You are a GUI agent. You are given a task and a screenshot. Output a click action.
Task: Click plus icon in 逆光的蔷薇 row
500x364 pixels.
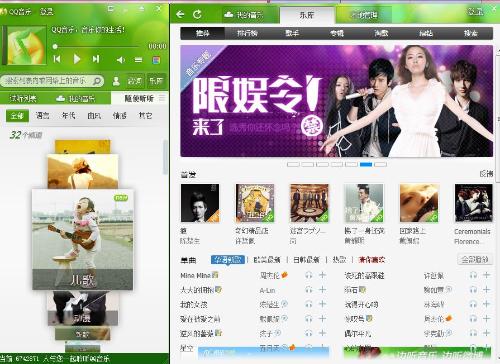(322, 333)
